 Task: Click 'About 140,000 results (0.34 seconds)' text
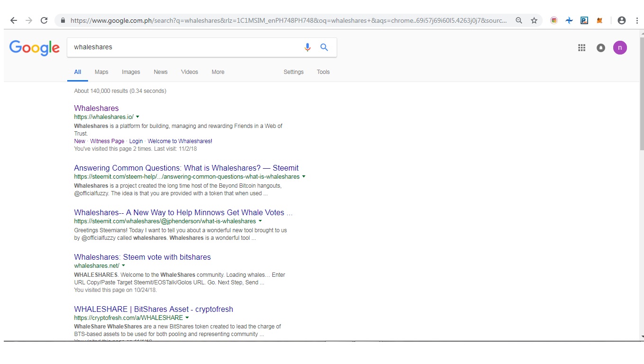click(x=120, y=91)
